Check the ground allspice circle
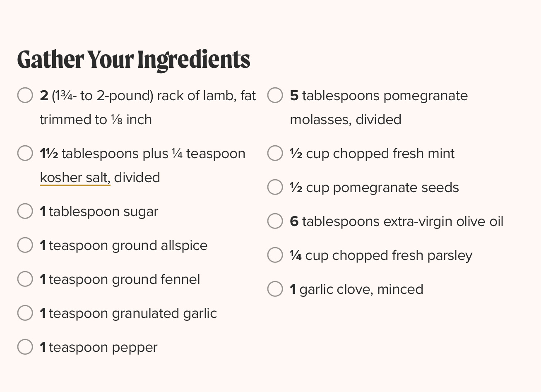 point(25,245)
